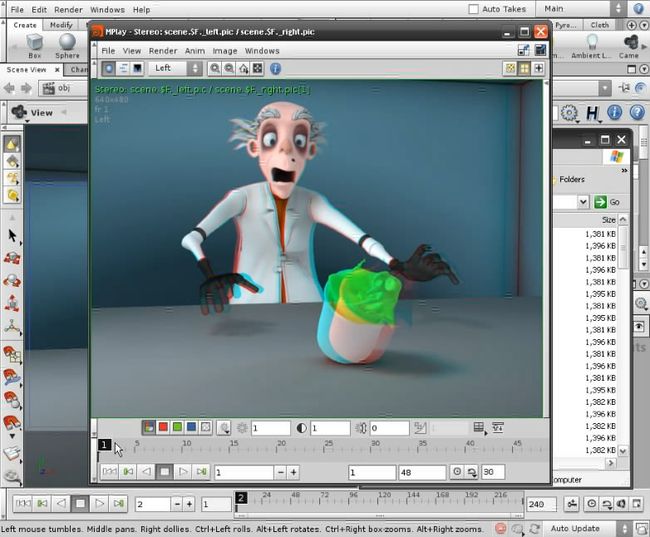Click MPlay fit-to-window icon
Screen dimensions: 650x537
[x=257, y=68]
